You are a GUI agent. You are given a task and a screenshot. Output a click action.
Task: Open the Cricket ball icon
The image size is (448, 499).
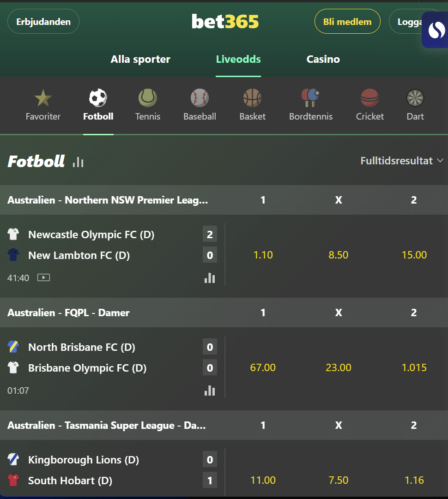[x=369, y=98]
